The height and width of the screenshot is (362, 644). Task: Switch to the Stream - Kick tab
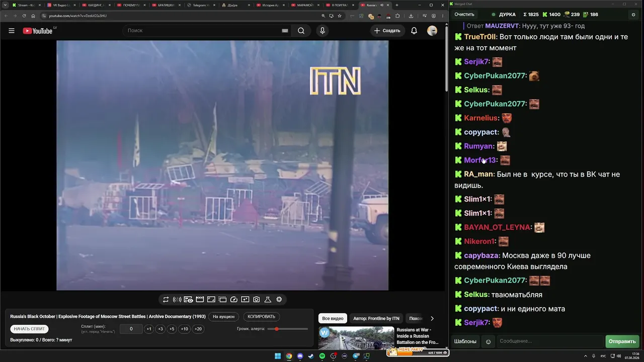25,5
